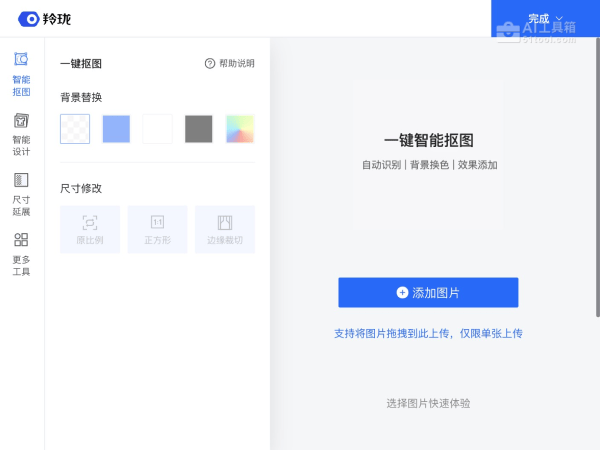This screenshot has height=450, width=600.
Task: Choose 正方形 square 1:1 size option
Action: click(157, 229)
